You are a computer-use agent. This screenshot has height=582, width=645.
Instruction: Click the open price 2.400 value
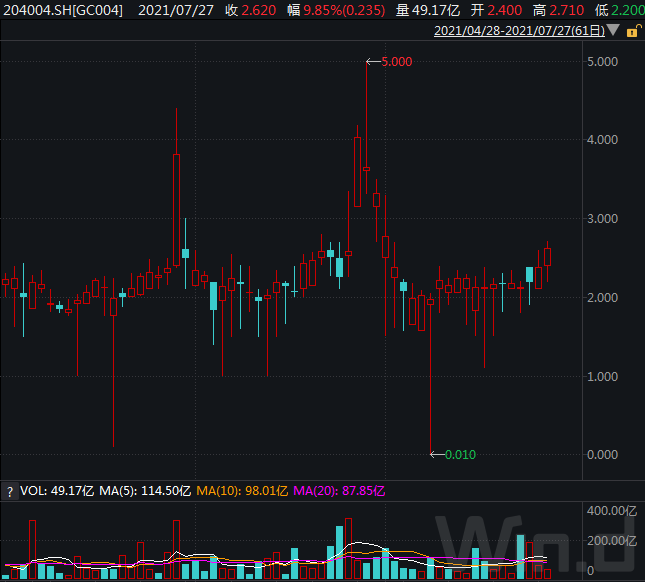coord(505,10)
